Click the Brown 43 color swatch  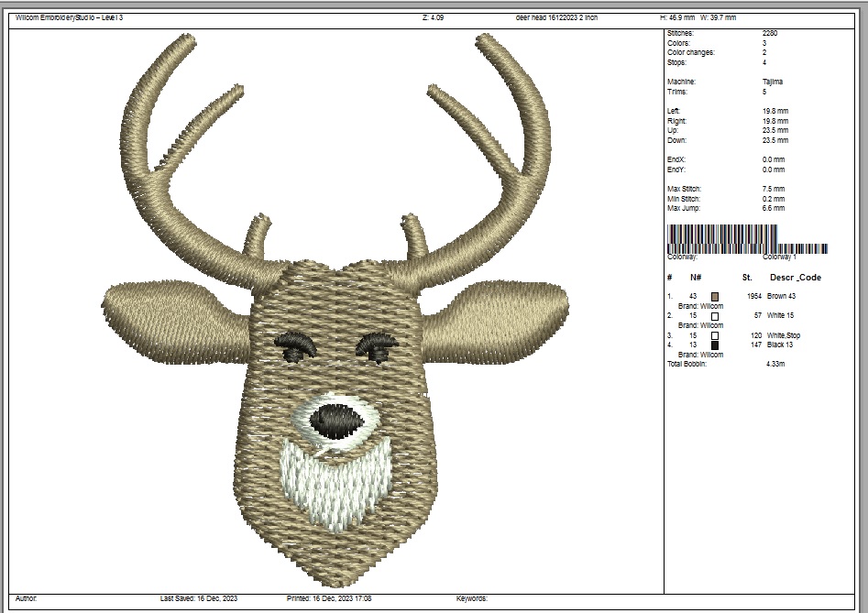point(715,297)
